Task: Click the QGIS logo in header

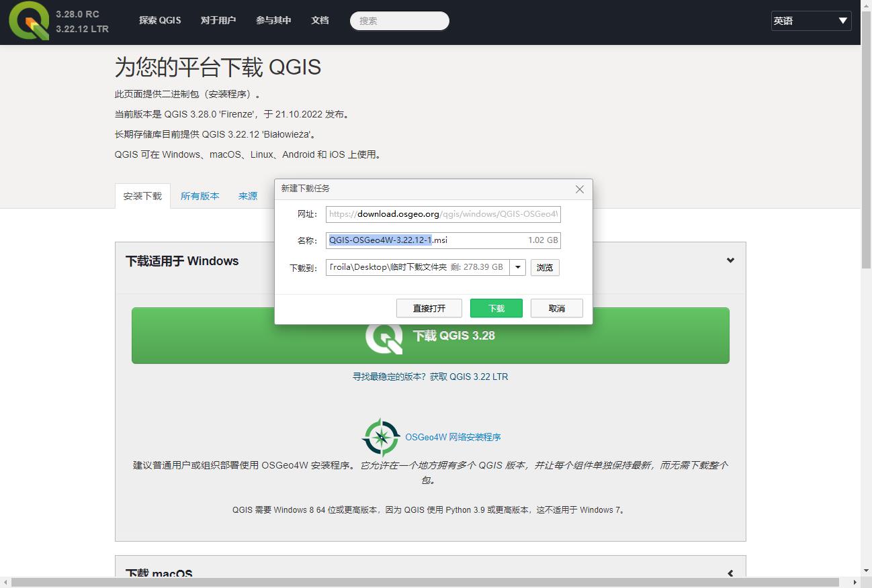Action: (29, 21)
